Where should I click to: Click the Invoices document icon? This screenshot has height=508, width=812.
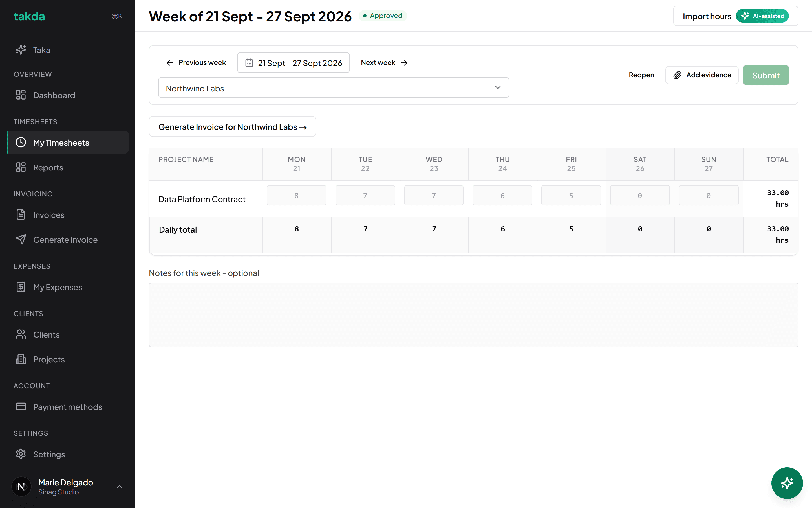click(21, 215)
